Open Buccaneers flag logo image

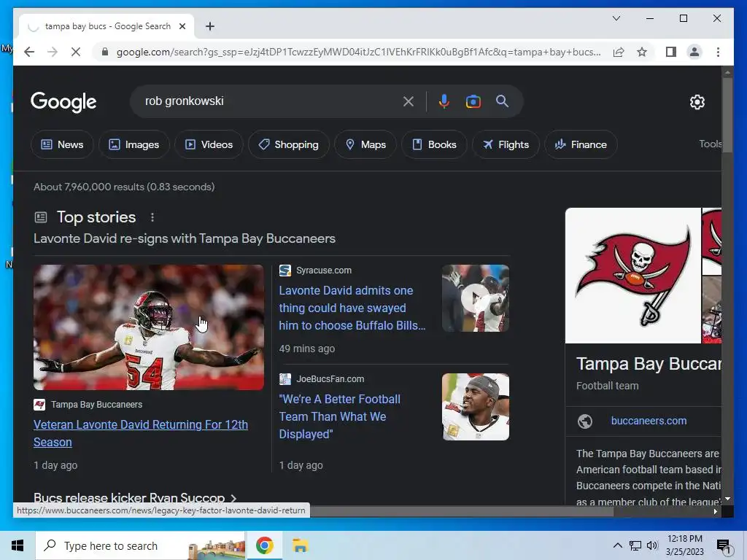pyautogui.click(x=633, y=275)
